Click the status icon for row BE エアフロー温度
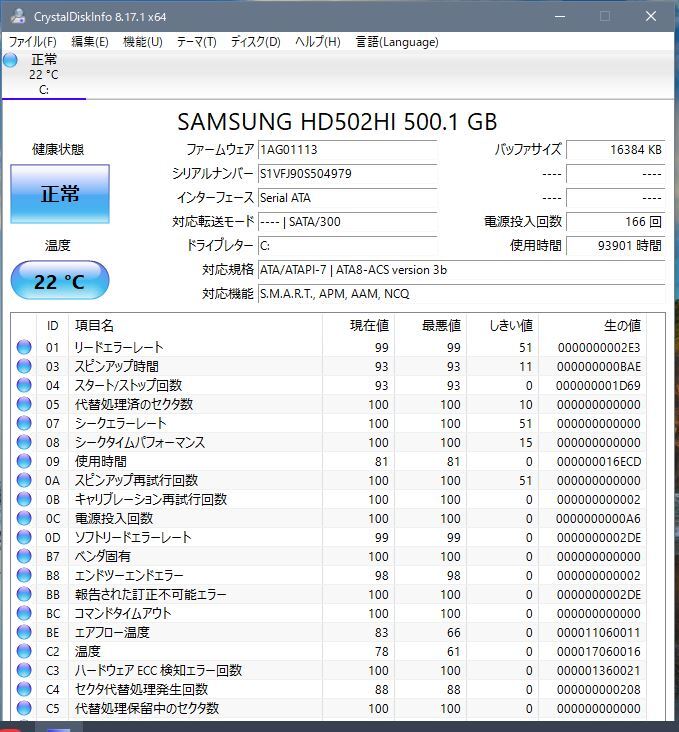This screenshot has width=679, height=732. [24, 632]
